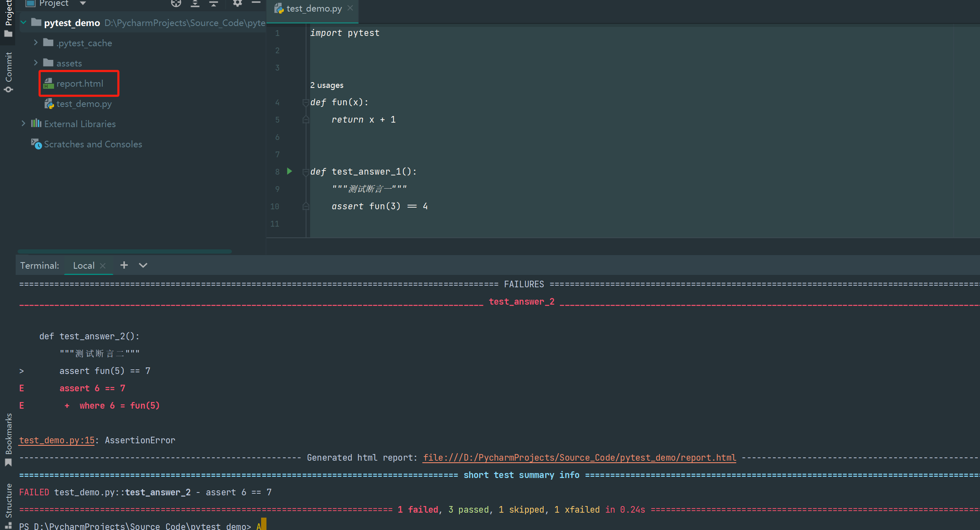
Task: Select report.html in project tree
Action: 80,83
